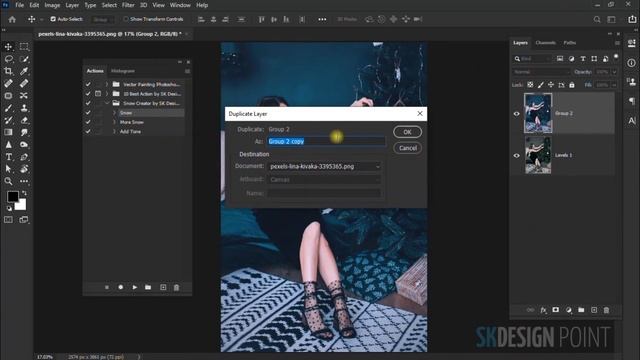The image size is (640, 360).
Task: Add layer style fx in Layers panel
Action: coord(543,310)
